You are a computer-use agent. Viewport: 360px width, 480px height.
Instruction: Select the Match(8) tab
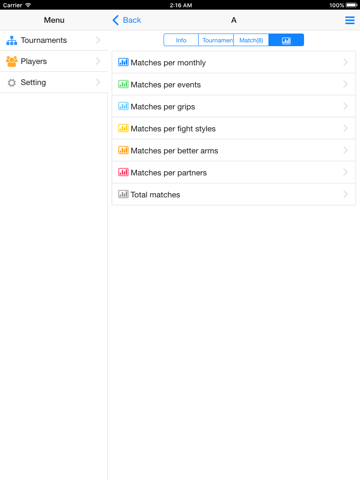[x=251, y=40]
